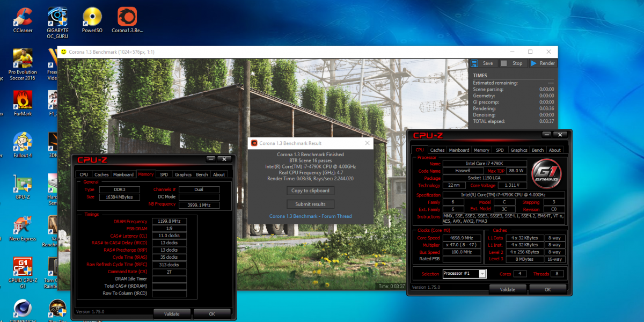Start Render in Corona benchmark

543,63
